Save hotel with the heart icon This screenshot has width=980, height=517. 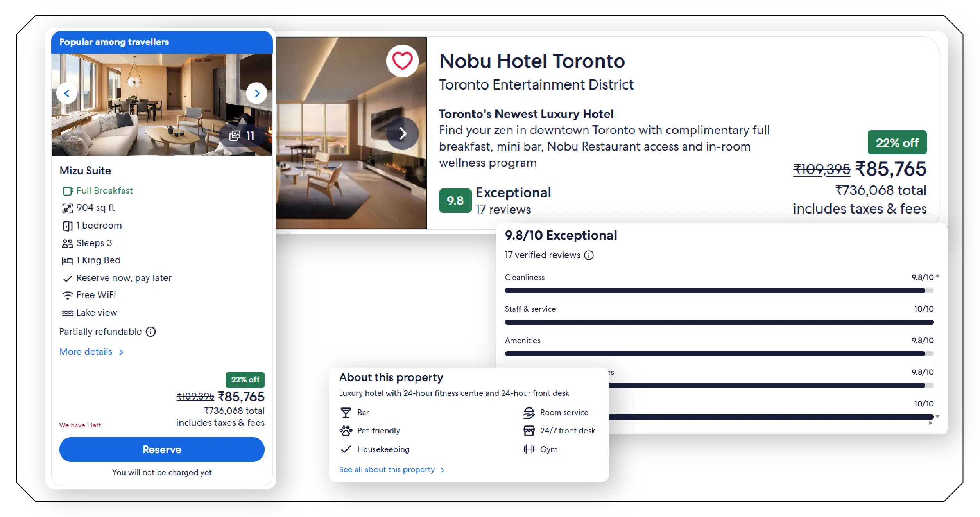(x=402, y=61)
